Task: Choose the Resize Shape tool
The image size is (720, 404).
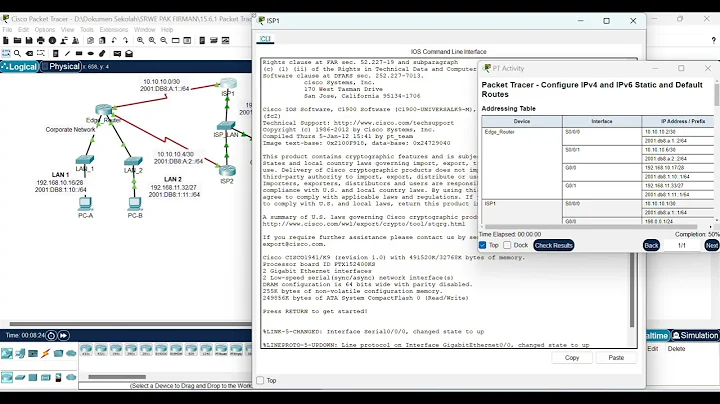Action: tap(41, 53)
